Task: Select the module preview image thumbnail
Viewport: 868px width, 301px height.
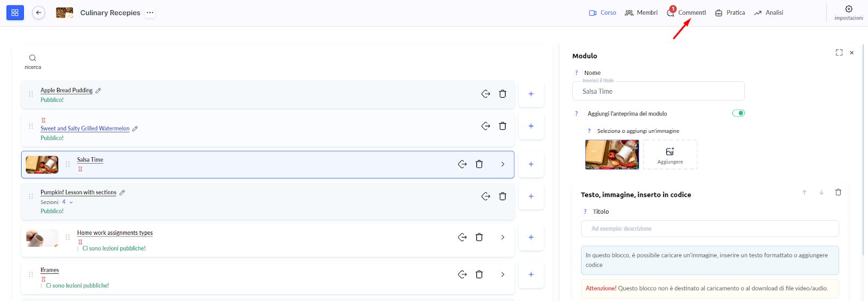Action: coord(611,155)
